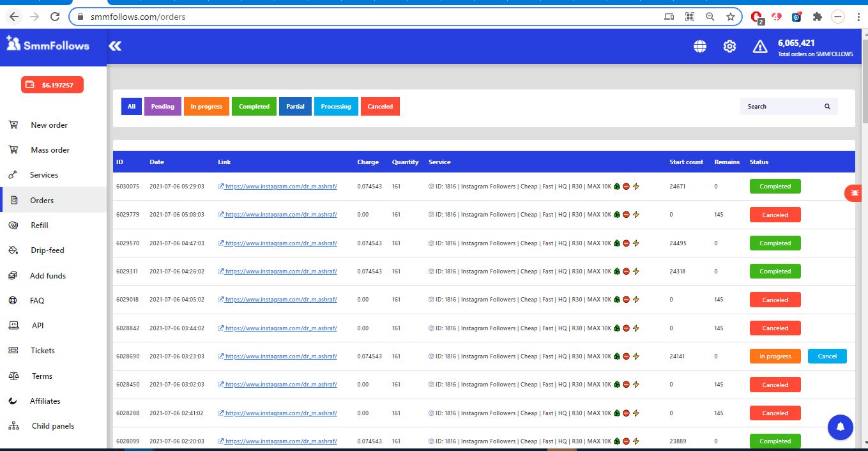This screenshot has width=868, height=451.
Task: Click the wallet balance $6.197257 badge
Action: pos(52,85)
